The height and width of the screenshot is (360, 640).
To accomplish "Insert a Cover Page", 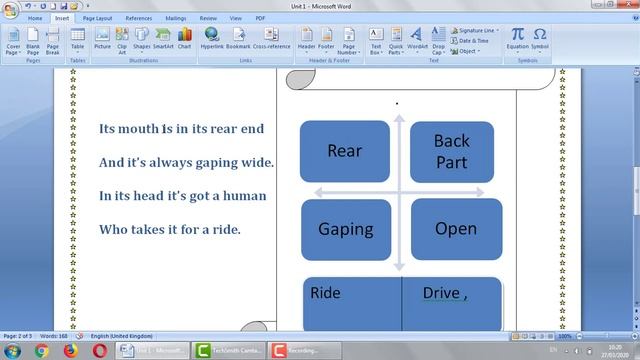I will (x=13, y=41).
